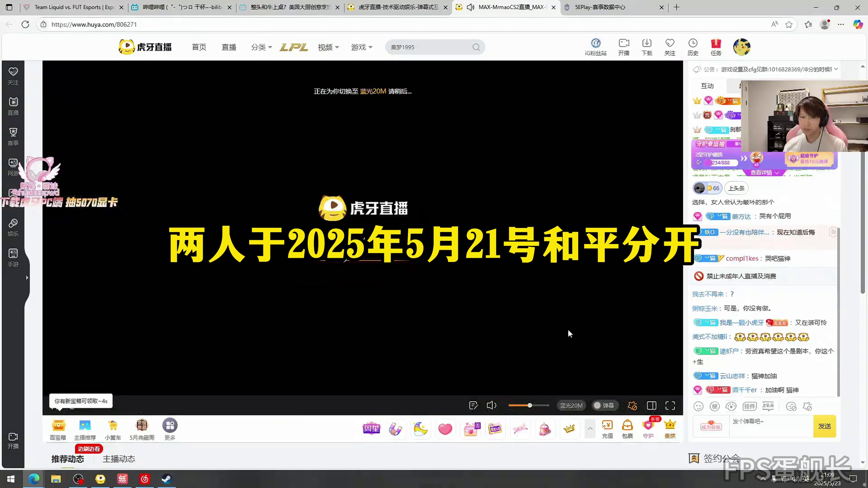
Task: Expand the gift bar up arrow
Action: click(590, 429)
